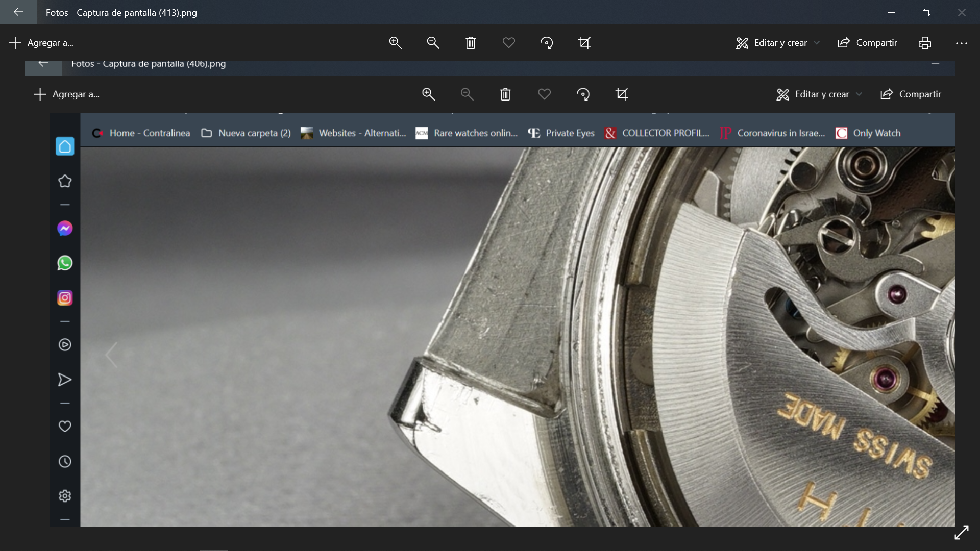Delete the photo with the trash icon

[471, 43]
